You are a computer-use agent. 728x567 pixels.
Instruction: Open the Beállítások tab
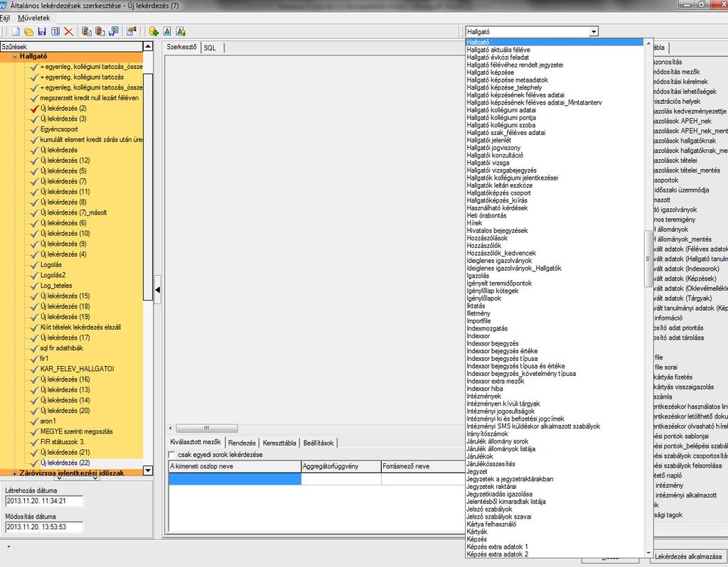coord(318,443)
